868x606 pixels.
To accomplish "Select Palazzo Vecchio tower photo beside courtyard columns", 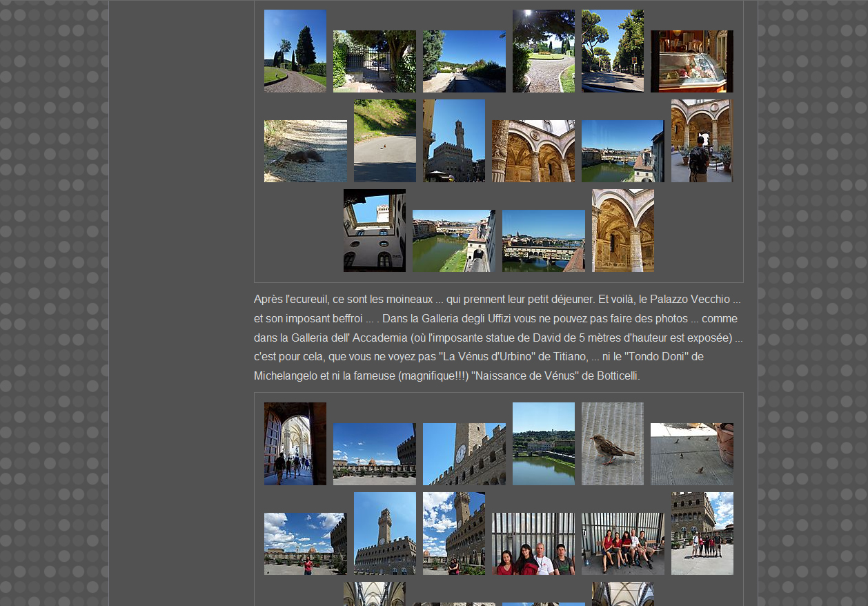I will pos(453,141).
